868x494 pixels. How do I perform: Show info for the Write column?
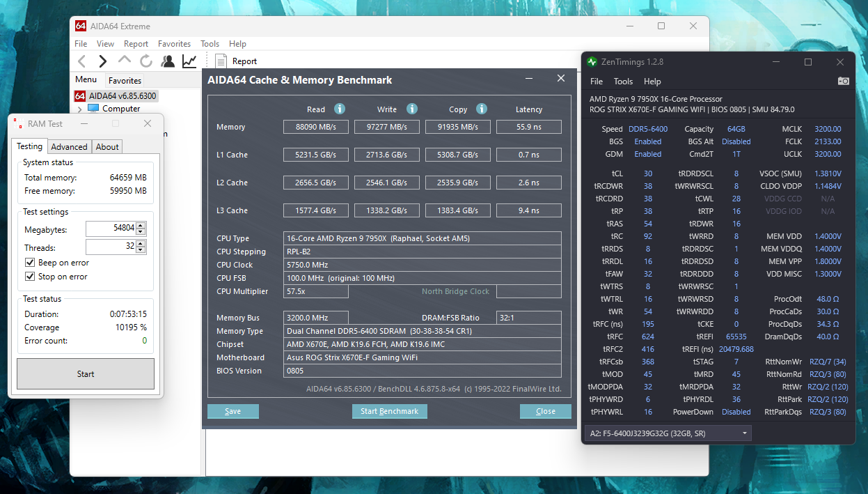tap(412, 109)
